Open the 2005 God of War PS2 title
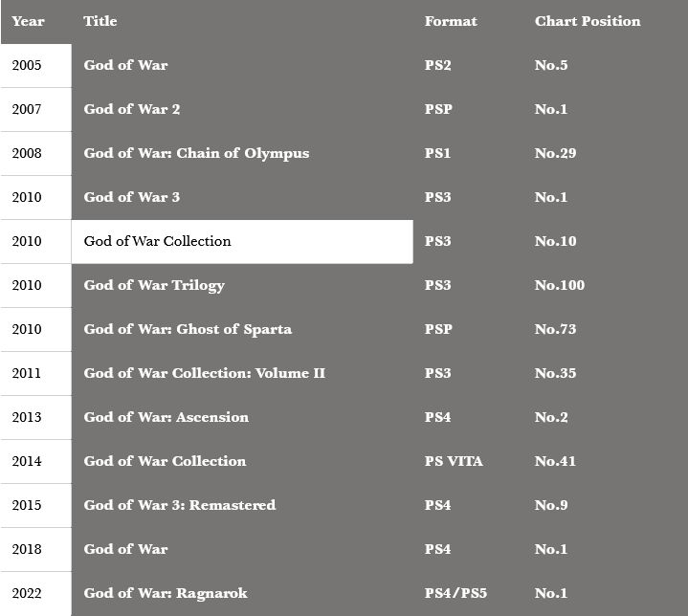 (x=125, y=65)
